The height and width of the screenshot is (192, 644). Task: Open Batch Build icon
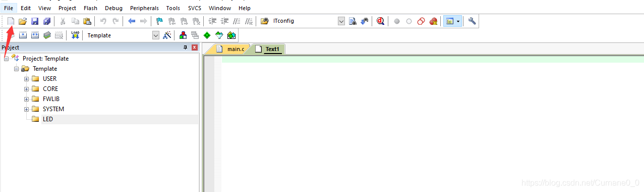coord(47,35)
